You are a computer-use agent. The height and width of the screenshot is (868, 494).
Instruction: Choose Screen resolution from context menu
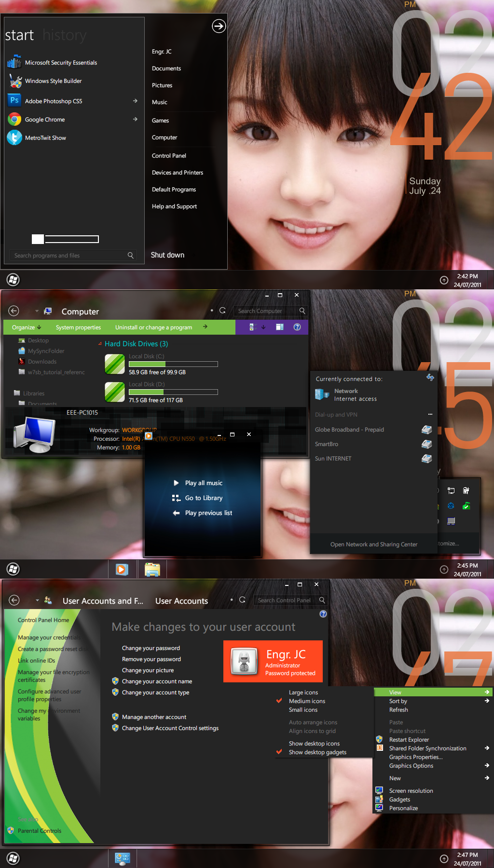[411, 791]
